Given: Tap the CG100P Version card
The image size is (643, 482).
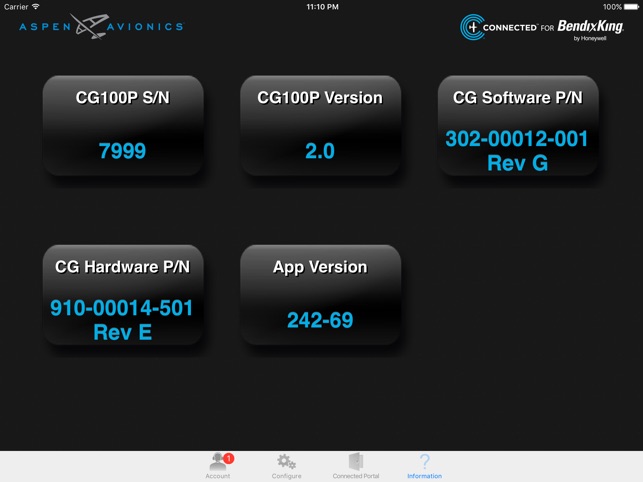Looking at the screenshot, I should [x=320, y=126].
